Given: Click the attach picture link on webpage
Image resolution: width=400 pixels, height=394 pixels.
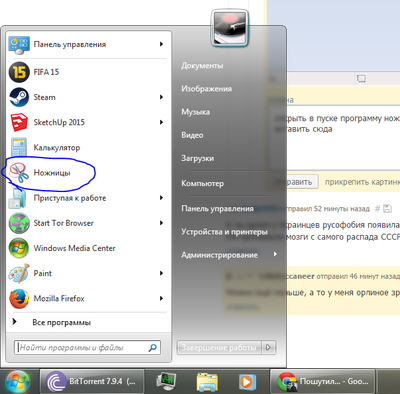Looking at the screenshot, I should click(x=362, y=182).
